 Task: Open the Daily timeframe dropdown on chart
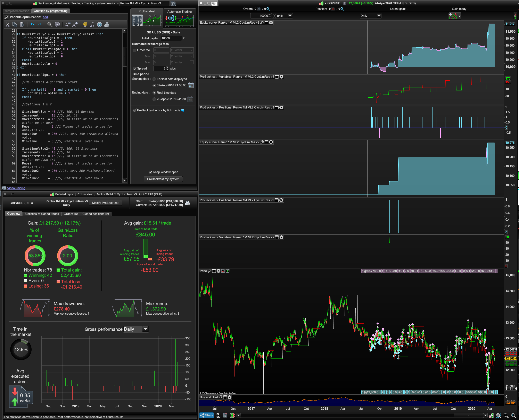(370, 16)
